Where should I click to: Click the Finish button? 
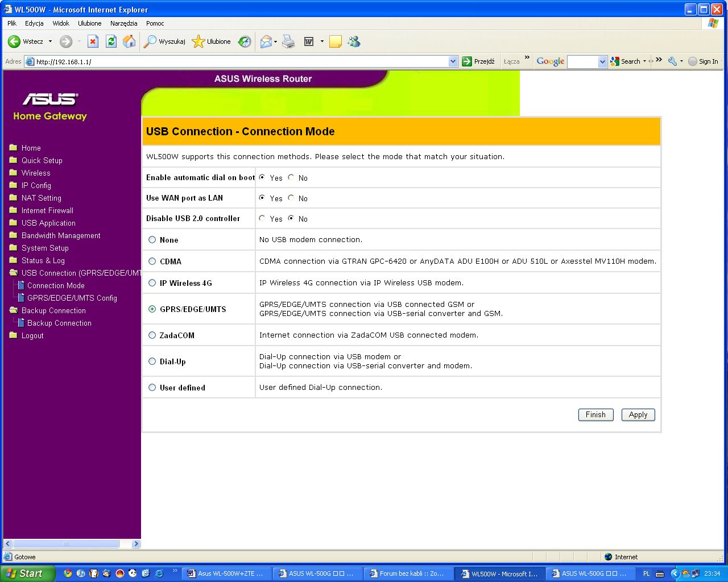click(595, 415)
